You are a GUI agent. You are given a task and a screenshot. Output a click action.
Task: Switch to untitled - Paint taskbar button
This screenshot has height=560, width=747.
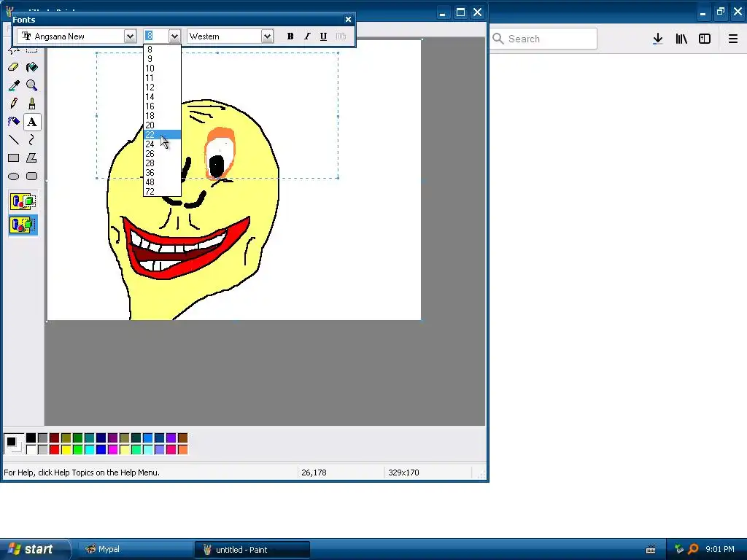tap(252, 550)
